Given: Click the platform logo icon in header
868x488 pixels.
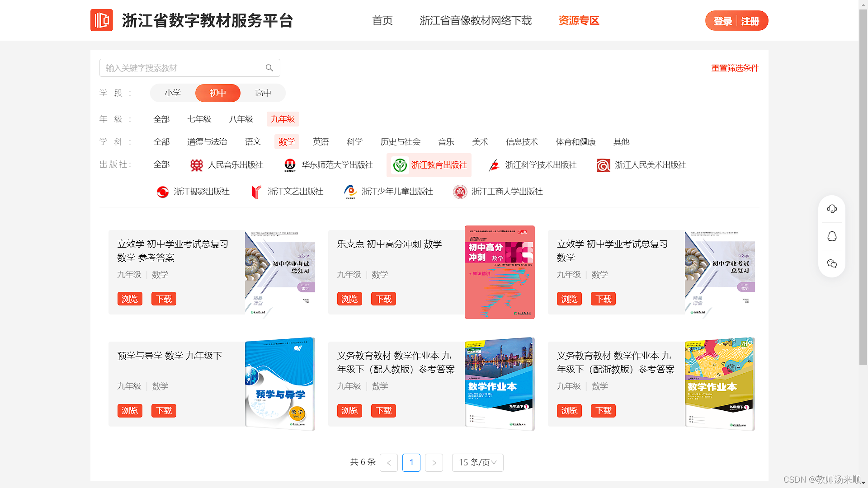Looking at the screenshot, I should pos(101,20).
